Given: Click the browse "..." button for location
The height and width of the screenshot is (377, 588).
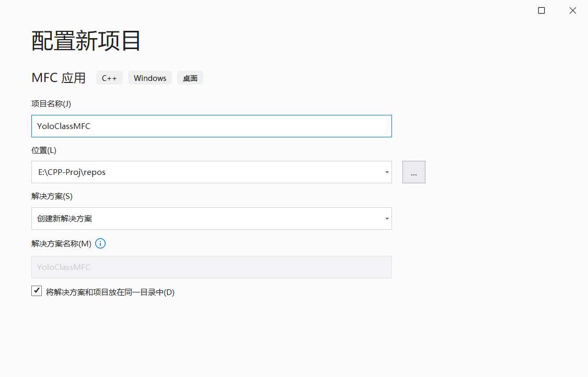Looking at the screenshot, I should click(x=413, y=172).
